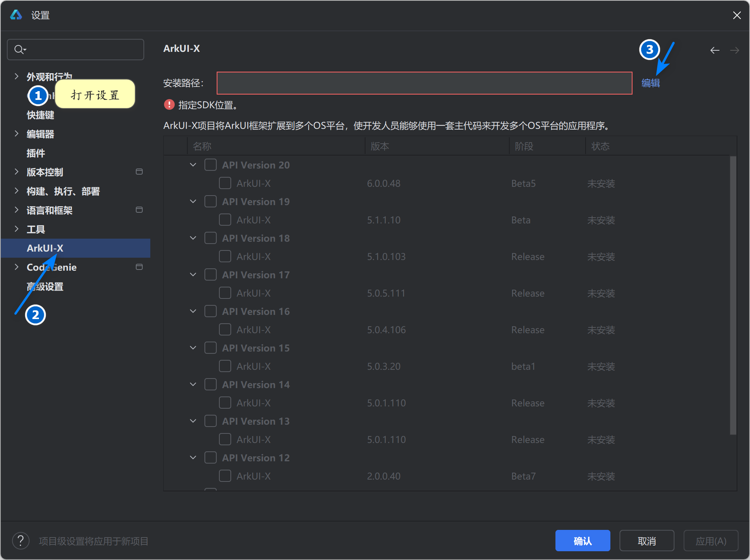750x560 pixels.
Task: Click project-level icon beside CodeGenie
Action: click(x=139, y=267)
